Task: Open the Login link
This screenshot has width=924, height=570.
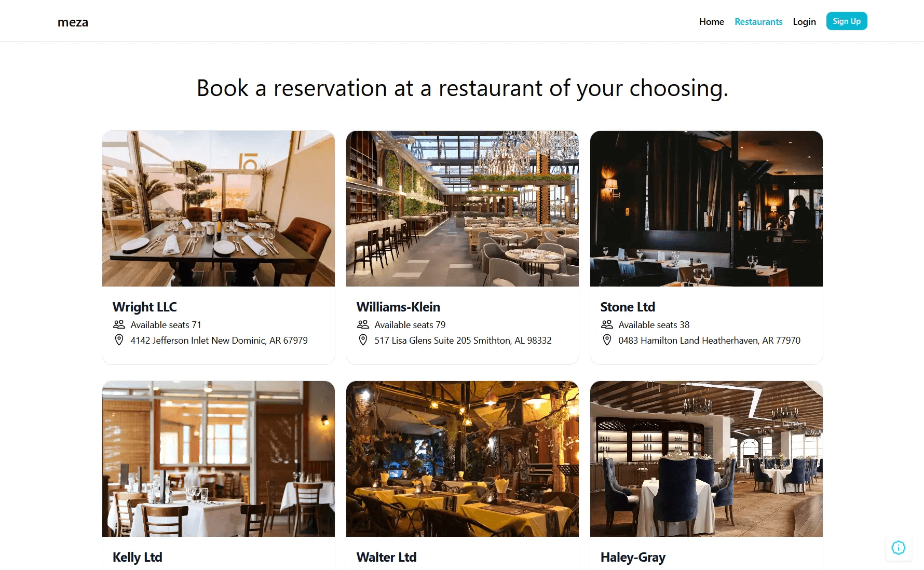Action: 804,22
